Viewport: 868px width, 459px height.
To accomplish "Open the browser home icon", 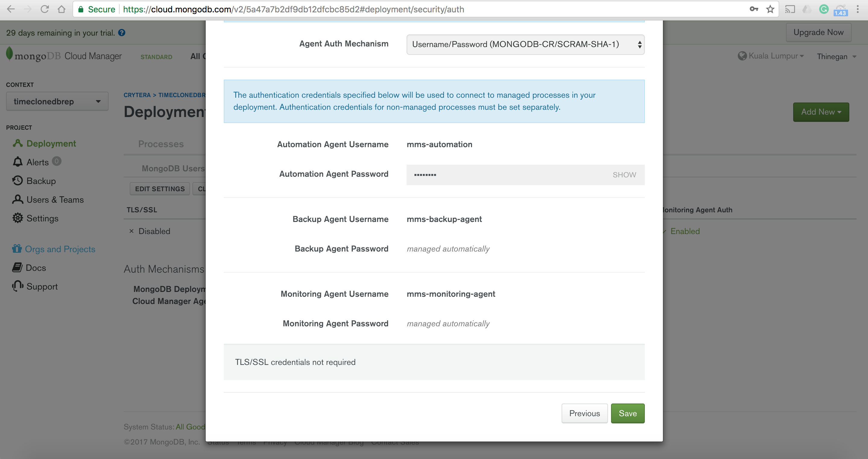I will click(x=61, y=9).
